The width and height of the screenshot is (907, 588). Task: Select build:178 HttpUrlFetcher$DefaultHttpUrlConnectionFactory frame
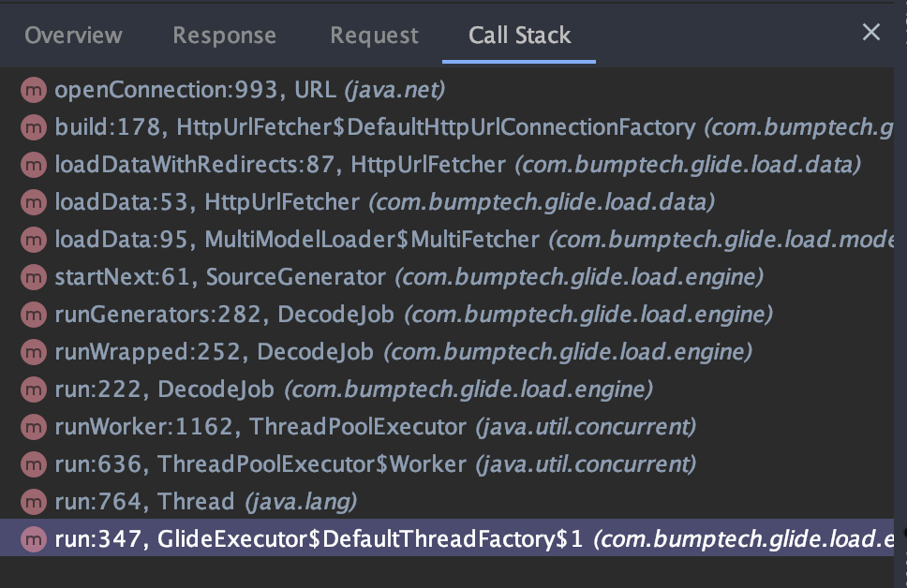point(447,127)
